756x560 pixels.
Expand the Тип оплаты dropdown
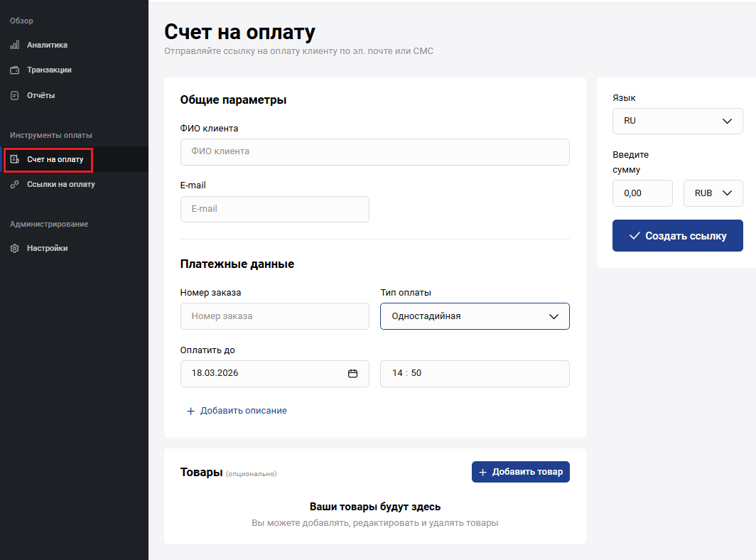475,316
